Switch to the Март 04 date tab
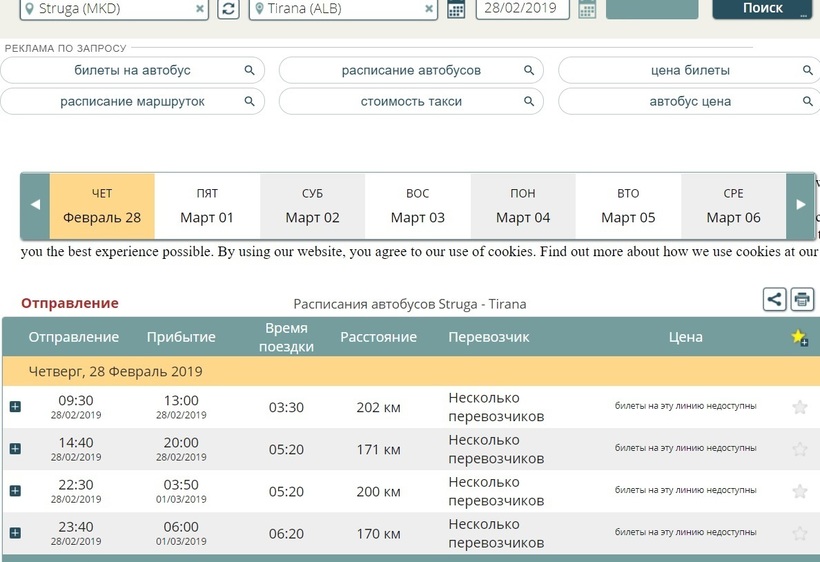 522,206
